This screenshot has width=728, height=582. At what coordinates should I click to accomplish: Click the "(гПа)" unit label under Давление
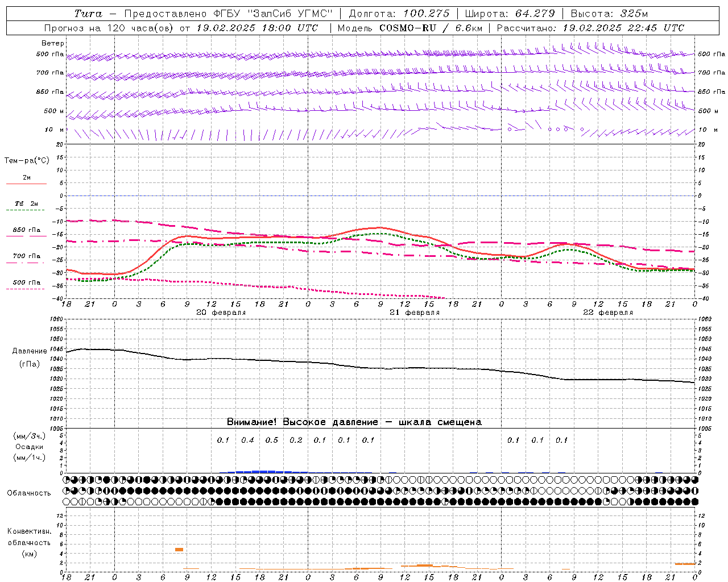[30, 364]
